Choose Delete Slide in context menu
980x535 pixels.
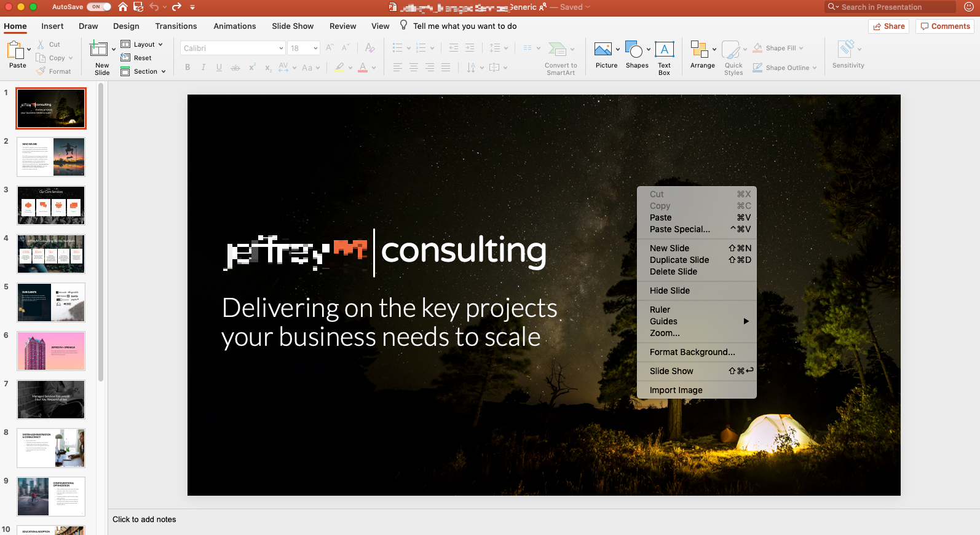697,271
